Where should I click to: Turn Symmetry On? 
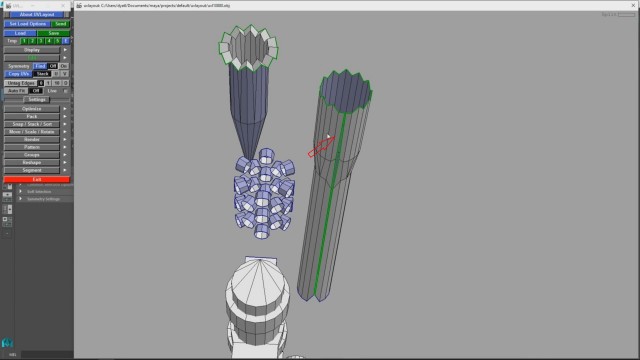(64, 66)
